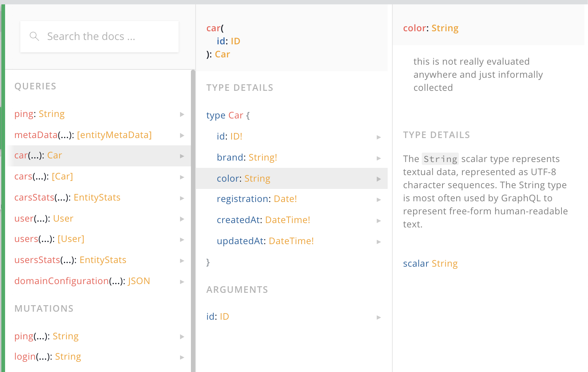Click the queries list vertical scrollbar
588x372 pixels.
[193, 218]
